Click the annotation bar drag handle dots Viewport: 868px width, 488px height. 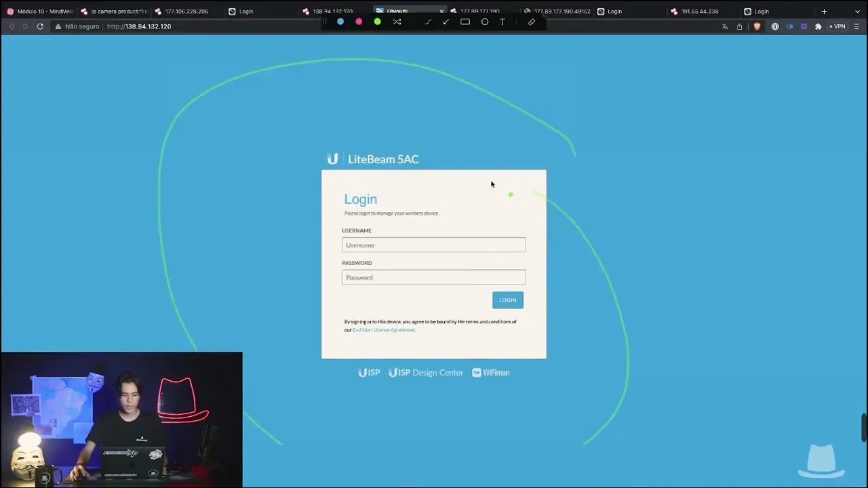click(325, 22)
